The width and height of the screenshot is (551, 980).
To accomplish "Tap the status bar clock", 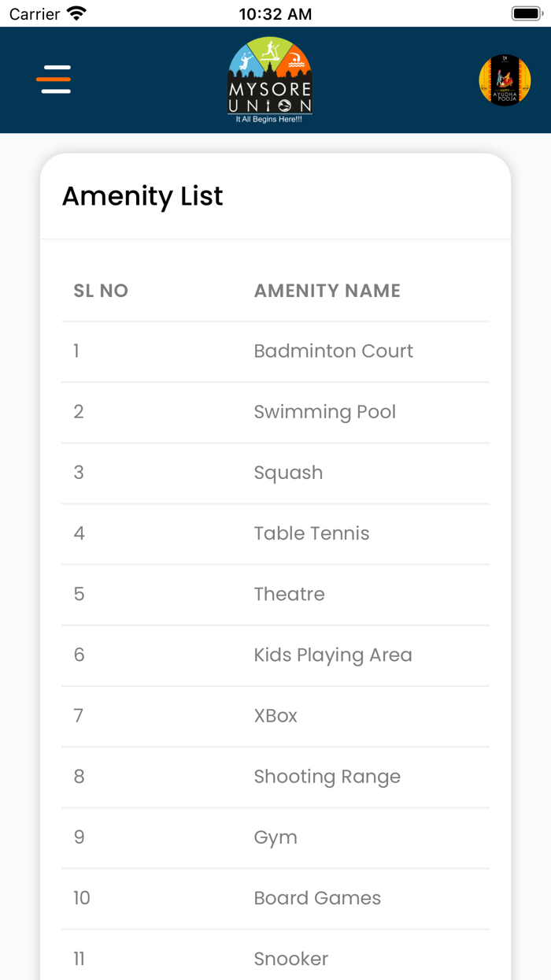I will 275,14.
